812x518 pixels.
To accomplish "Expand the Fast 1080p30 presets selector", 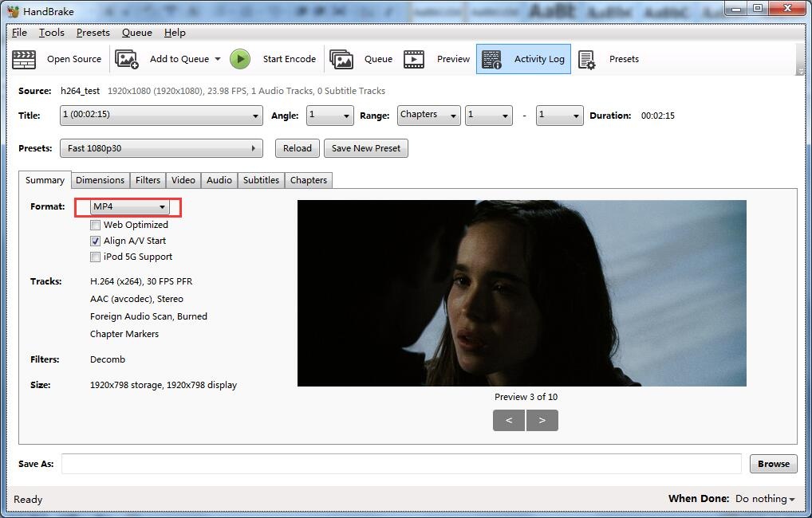I will coord(162,148).
